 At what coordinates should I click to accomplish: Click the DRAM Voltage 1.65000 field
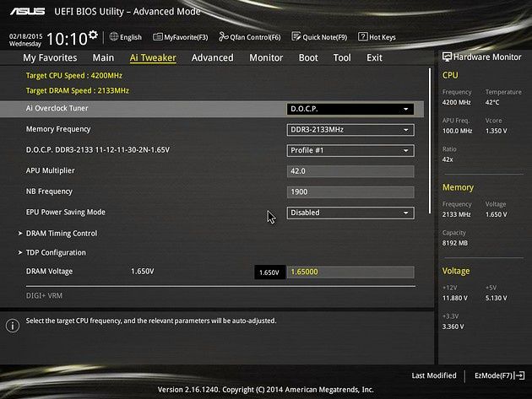[x=350, y=272]
